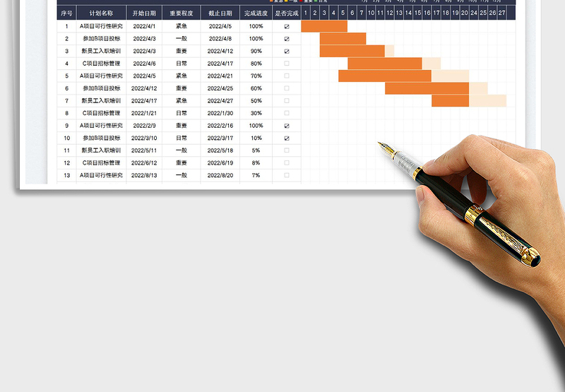Select the 序号 column header

point(66,13)
